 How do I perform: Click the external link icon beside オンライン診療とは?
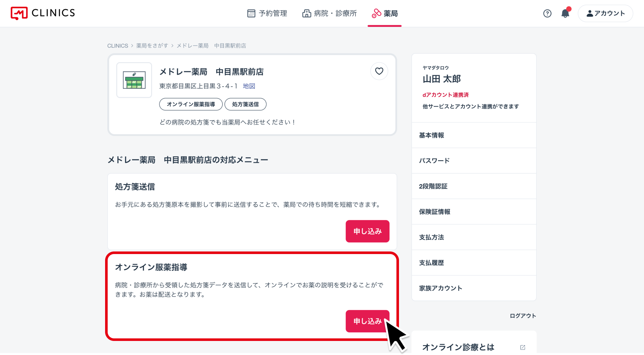523,347
